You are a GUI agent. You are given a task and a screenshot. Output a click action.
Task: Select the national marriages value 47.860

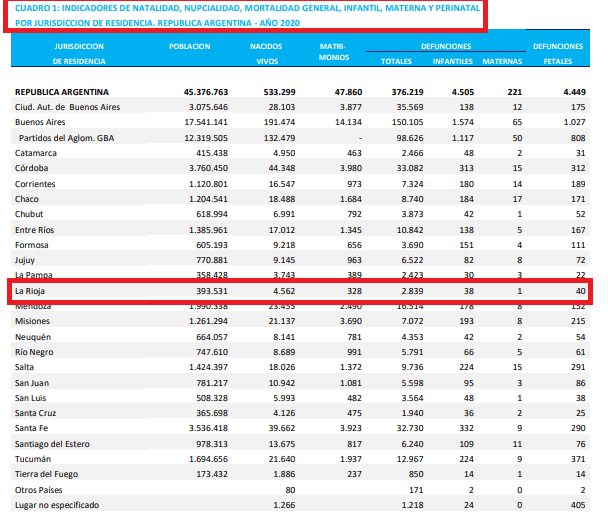(x=348, y=92)
